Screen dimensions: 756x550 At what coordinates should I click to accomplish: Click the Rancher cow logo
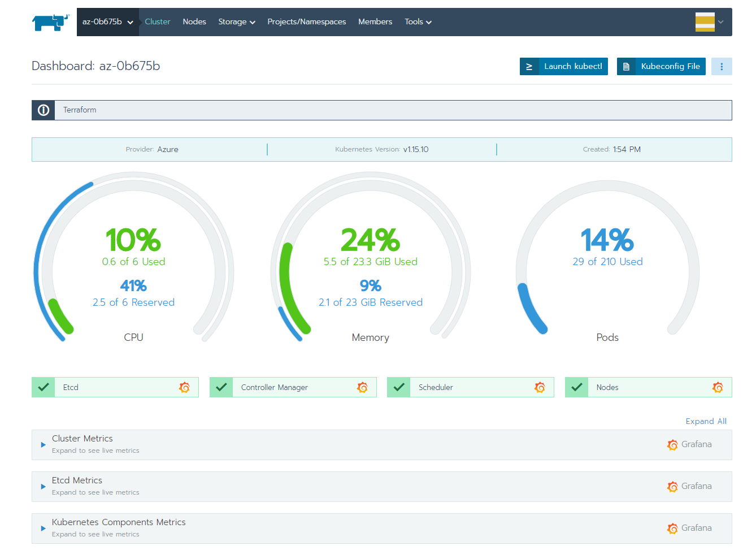(51, 22)
